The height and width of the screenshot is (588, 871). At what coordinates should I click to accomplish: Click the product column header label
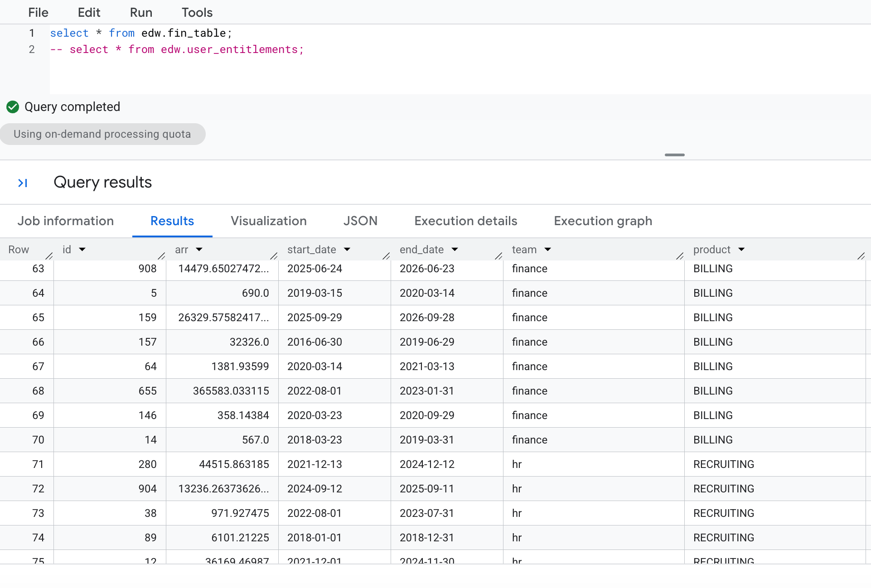712,250
